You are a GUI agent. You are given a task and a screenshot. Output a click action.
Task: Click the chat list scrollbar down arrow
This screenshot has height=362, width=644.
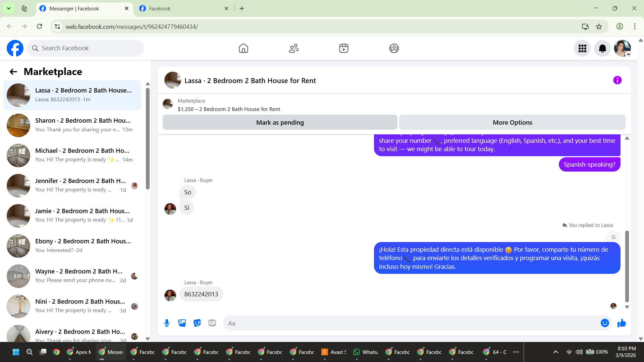(x=148, y=339)
